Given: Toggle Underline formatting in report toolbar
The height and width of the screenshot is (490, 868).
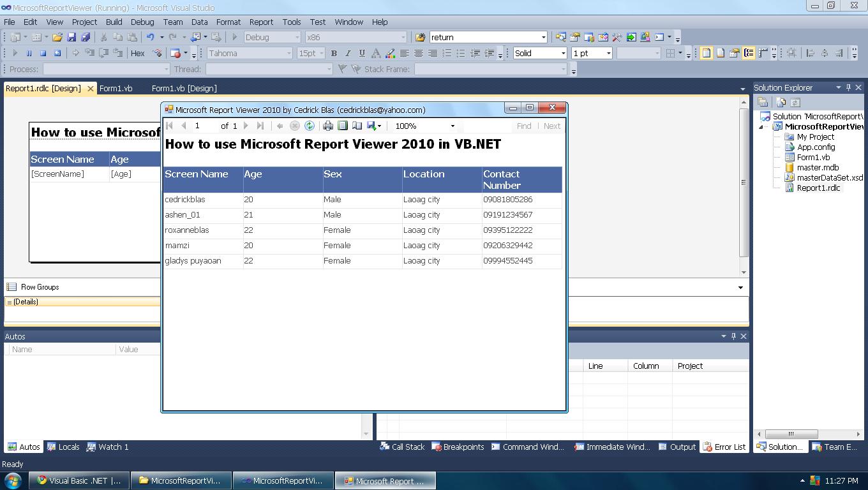Looking at the screenshot, I should (362, 53).
